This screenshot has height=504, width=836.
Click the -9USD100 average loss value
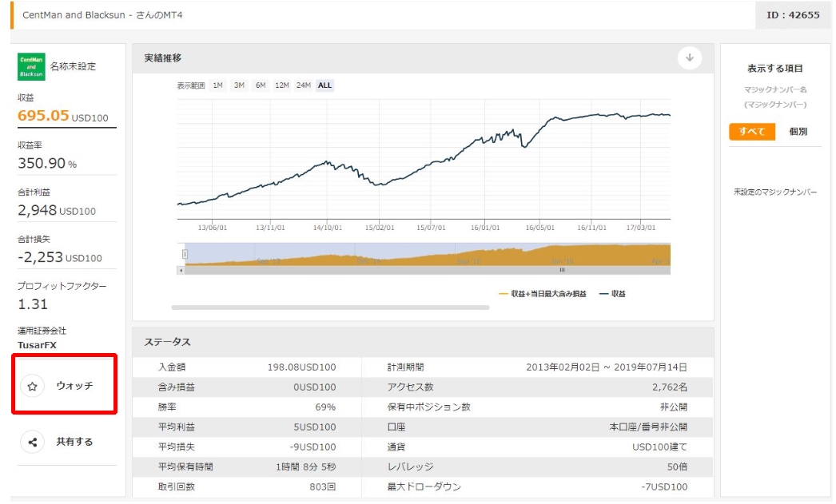[x=313, y=447]
